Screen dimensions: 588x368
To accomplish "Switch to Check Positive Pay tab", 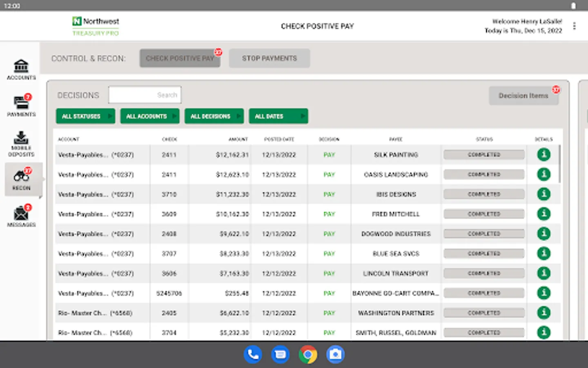I will [x=180, y=58].
